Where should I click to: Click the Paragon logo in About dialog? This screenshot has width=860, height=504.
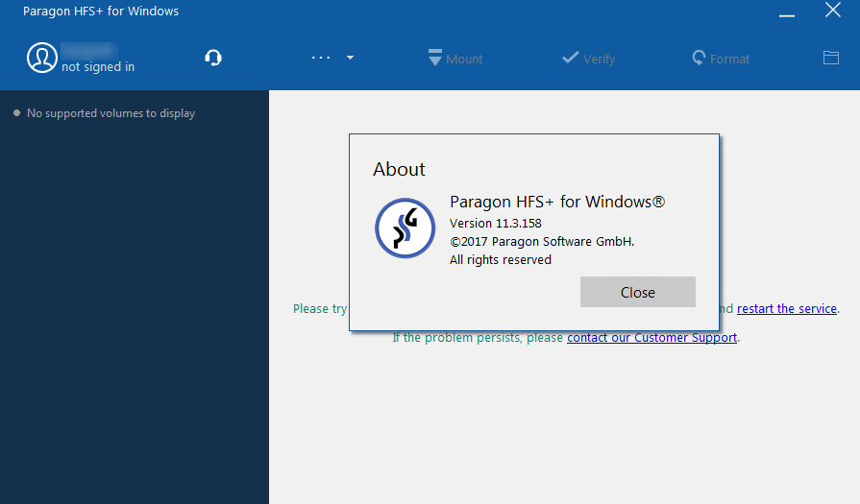[x=405, y=228]
